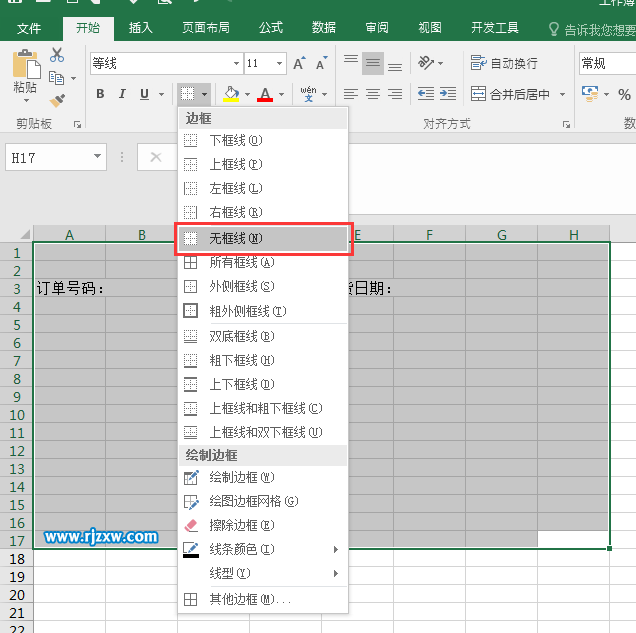Toggle Bold formatting

coord(100,94)
